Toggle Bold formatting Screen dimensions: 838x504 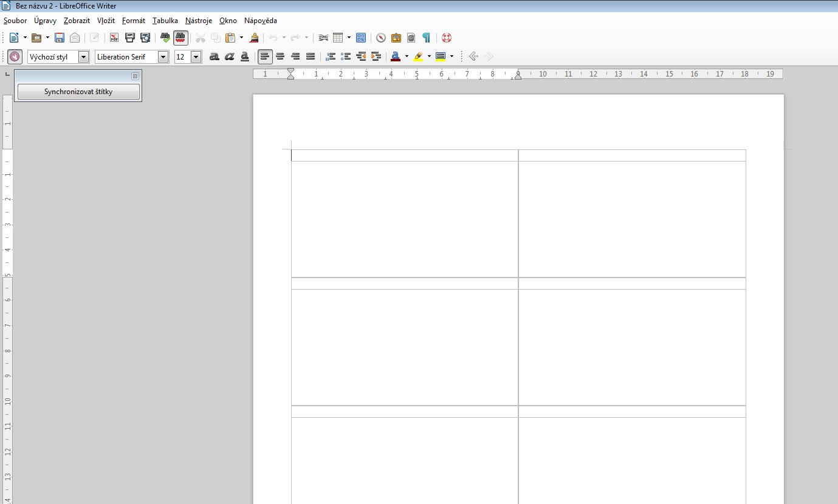click(214, 56)
